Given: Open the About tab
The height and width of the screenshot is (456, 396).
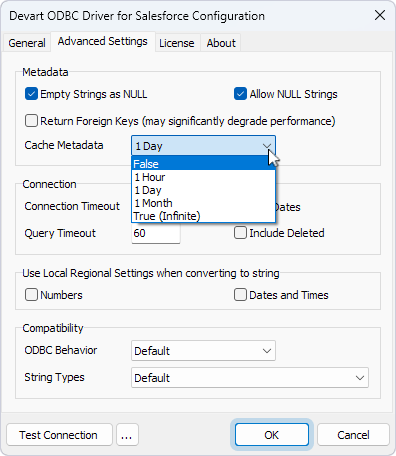Looking at the screenshot, I should (221, 43).
